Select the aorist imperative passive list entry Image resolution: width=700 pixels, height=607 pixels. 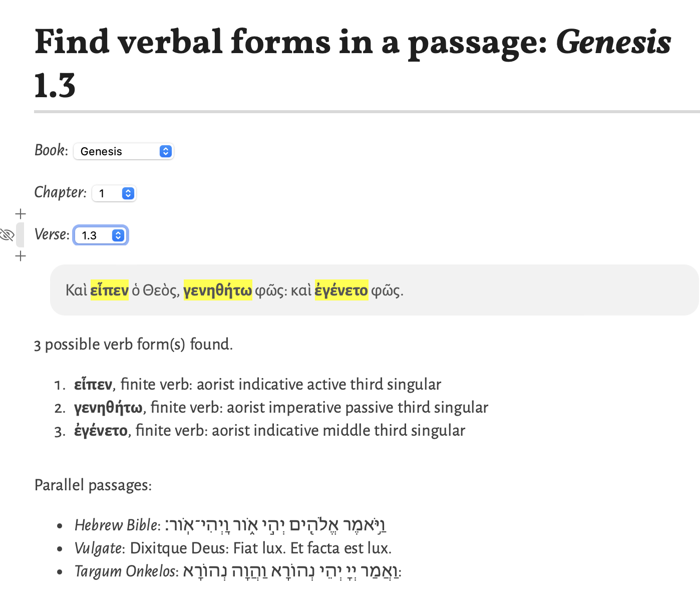281,407
